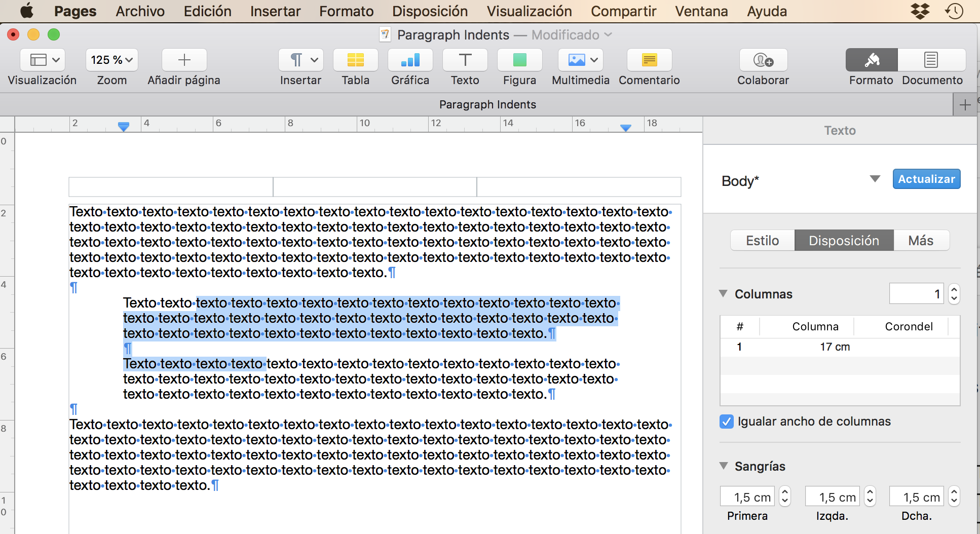Click the Actualizar style button

click(x=926, y=179)
